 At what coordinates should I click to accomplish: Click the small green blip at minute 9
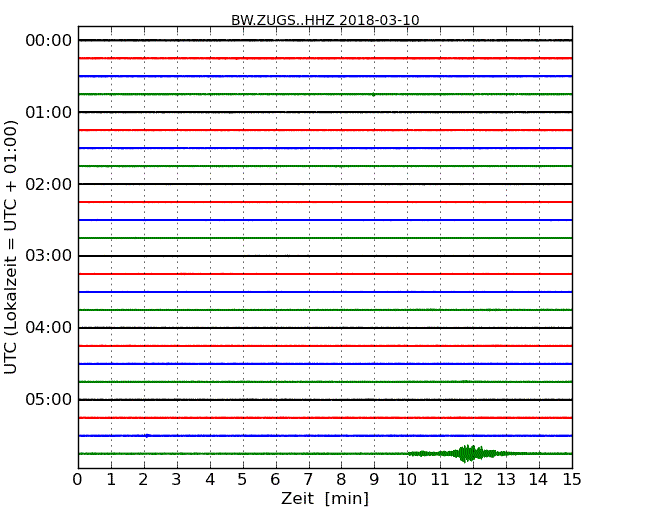(374, 95)
